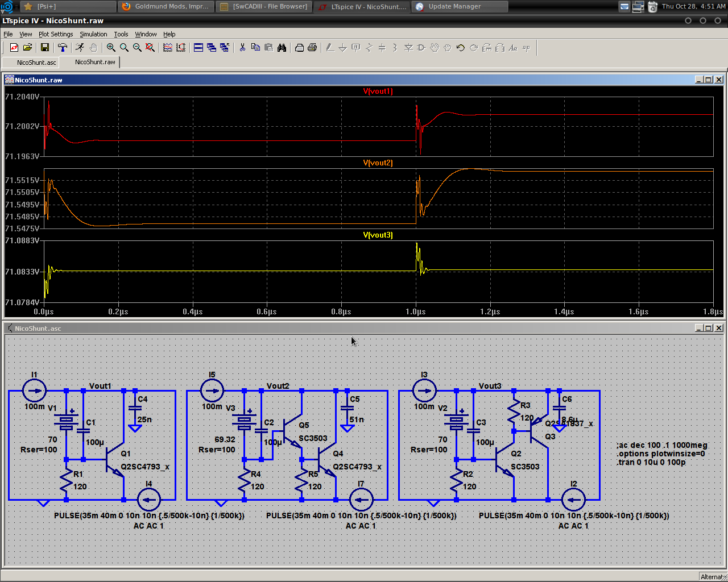Click the Find binoculars icon

282,48
